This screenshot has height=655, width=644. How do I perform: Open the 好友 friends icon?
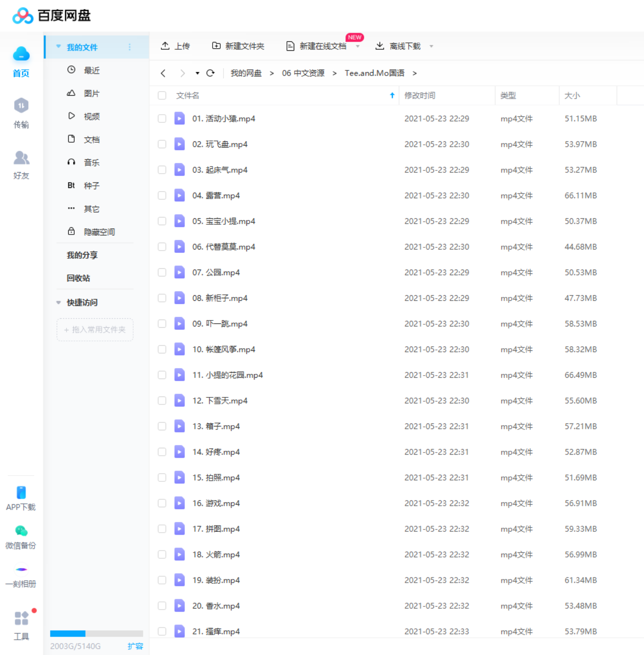click(21, 158)
